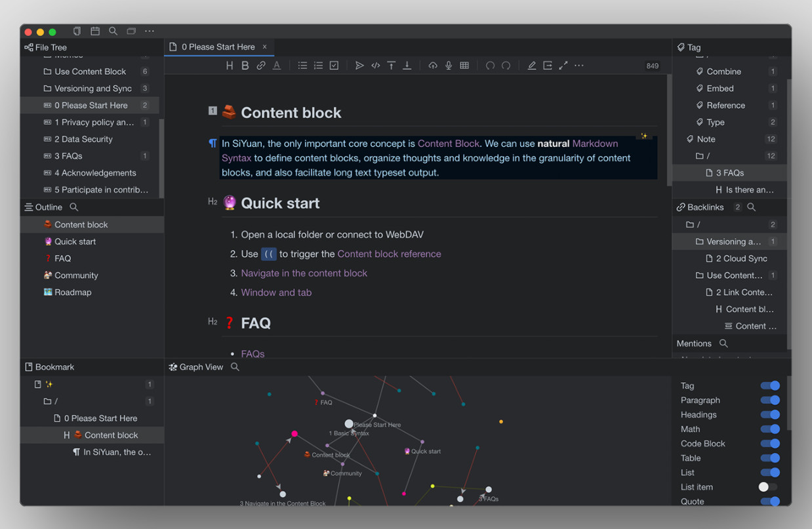Click the export icon in editor toolbar
Viewport: 812px width, 529px height.
click(548, 66)
